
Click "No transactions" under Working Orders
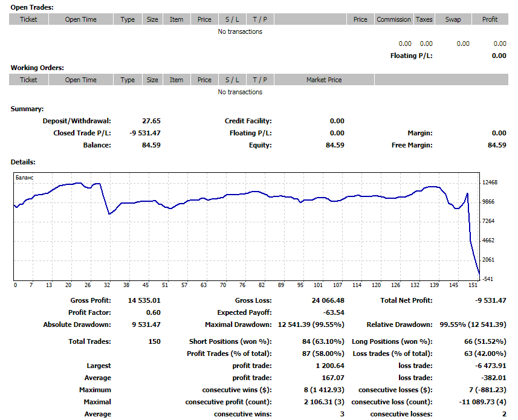240,92
